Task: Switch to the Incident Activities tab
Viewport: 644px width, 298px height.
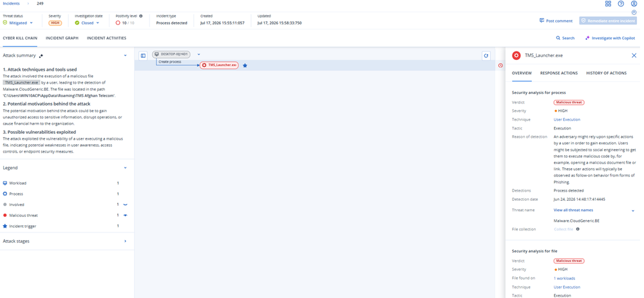Action: click(106, 38)
